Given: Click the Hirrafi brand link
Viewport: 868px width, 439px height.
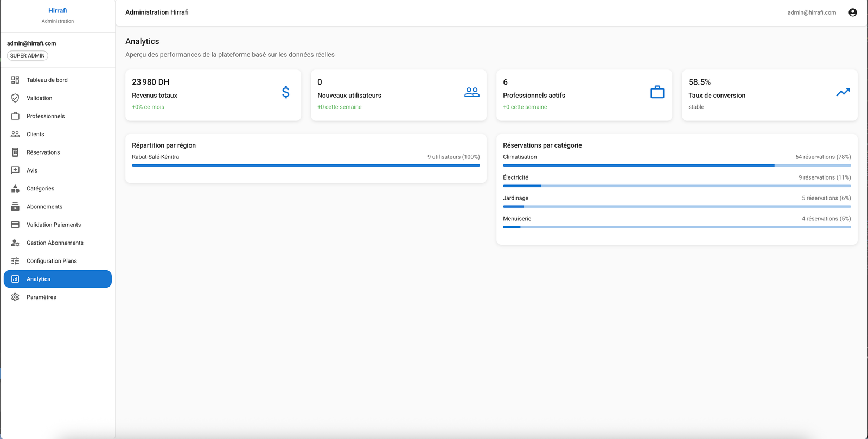Looking at the screenshot, I should (x=58, y=10).
